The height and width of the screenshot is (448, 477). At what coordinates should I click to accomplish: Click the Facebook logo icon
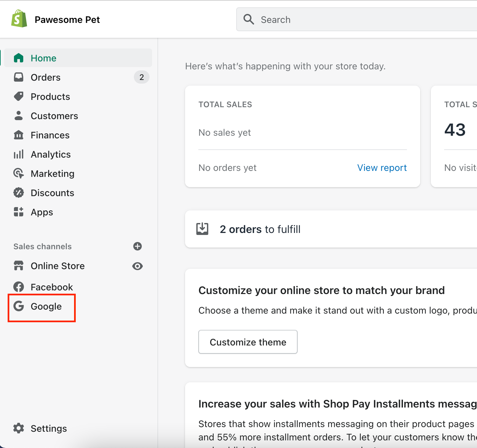pos(19,287)
